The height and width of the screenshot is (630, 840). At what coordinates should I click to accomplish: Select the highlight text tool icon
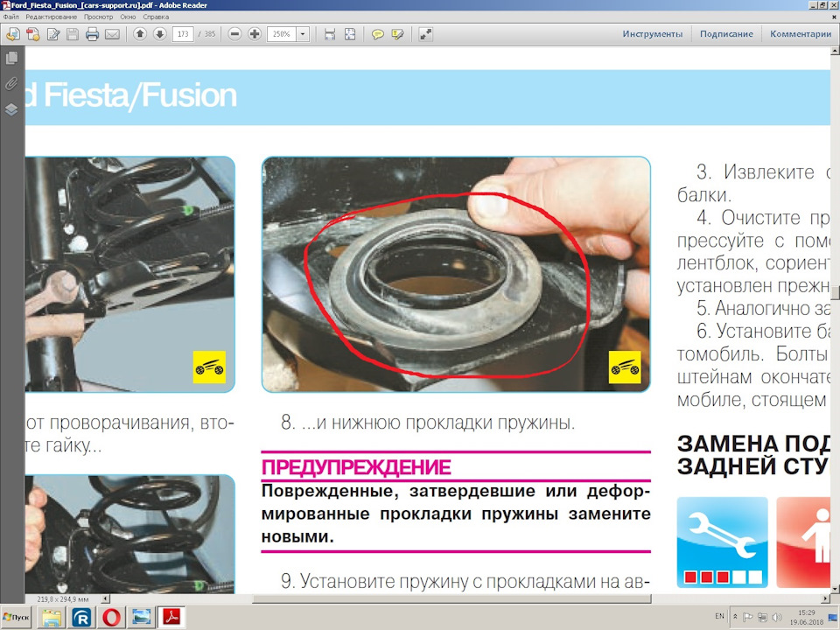coord(397,34)
